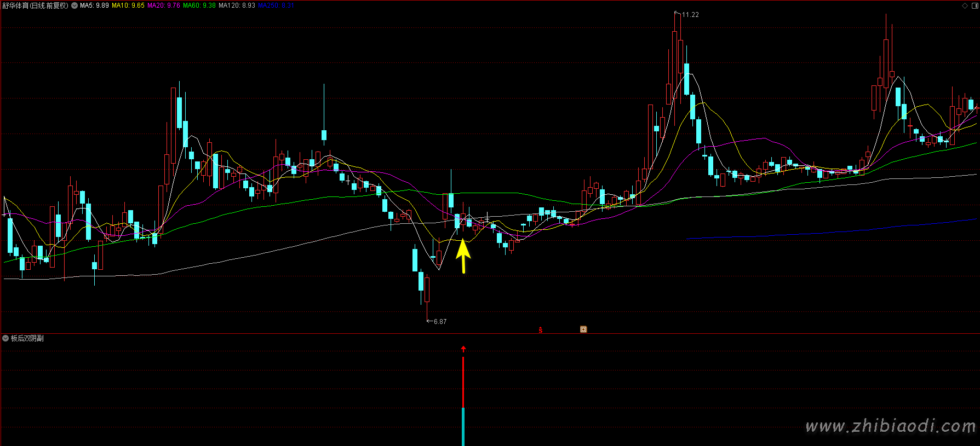Click the diamond icon at top right
Screen dimensions: 980x446
pos(965,5)
